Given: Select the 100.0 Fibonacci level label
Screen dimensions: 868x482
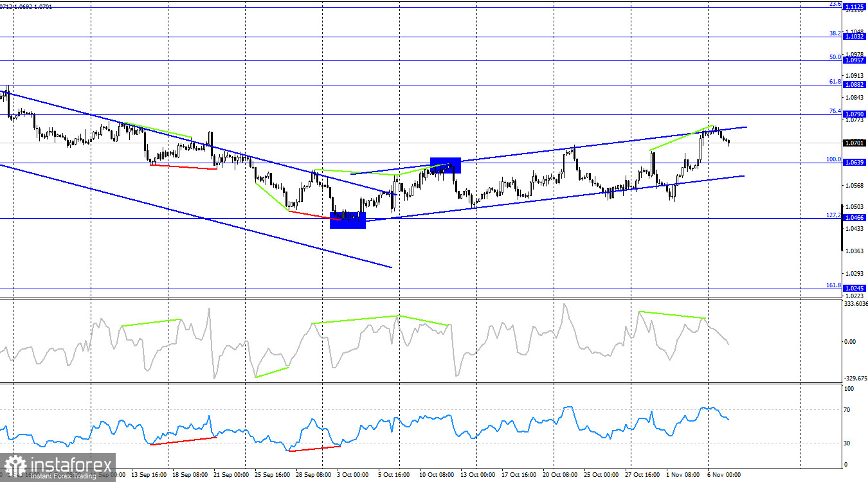Looking at the screenshot, I should (x=833, y=159).
